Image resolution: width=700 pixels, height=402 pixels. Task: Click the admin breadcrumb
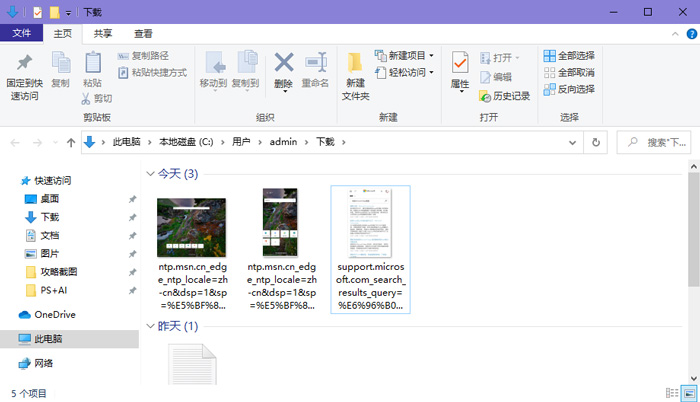[x=283, y=142]
